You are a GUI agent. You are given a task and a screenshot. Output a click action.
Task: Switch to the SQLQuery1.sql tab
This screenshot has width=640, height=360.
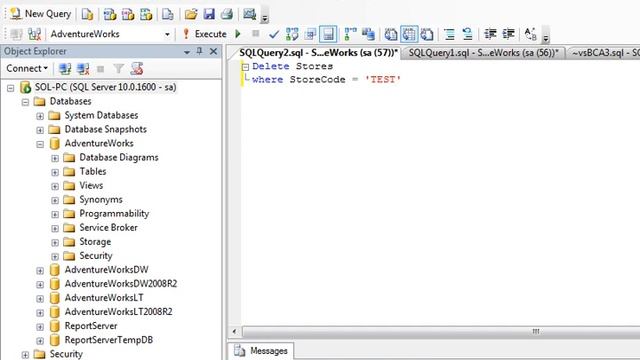point(483,53)
